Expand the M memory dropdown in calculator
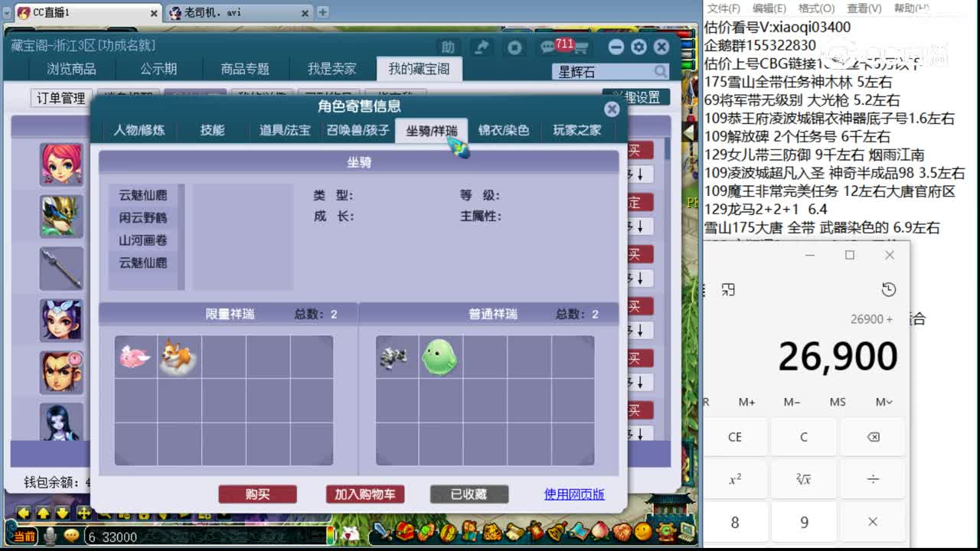The image size is (980, 551). 884,402
